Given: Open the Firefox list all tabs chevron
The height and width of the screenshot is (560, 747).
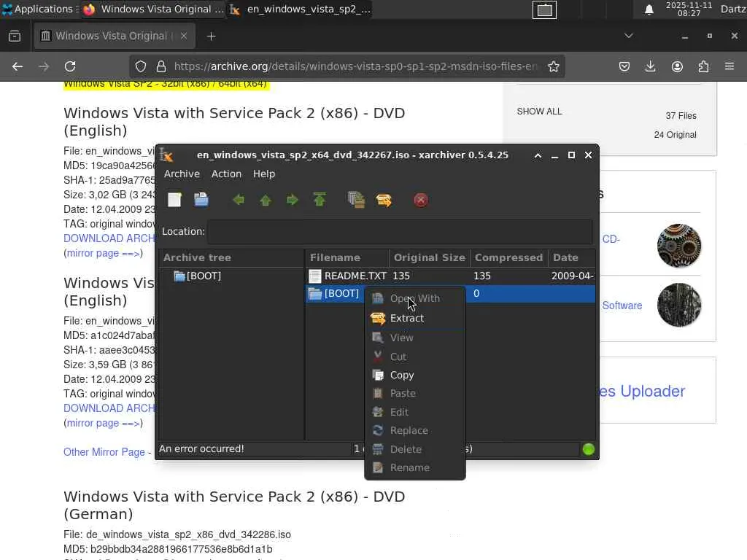Looking at the screenshot, I should pos(629,36).
